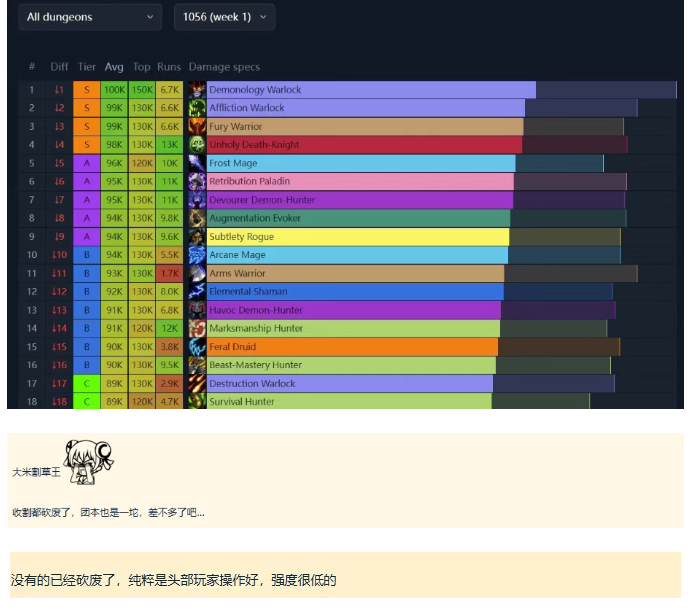Expand the 1056 (week 1) dropdown
This screenshot has height=614, width=696.
(x=224, y=17)
